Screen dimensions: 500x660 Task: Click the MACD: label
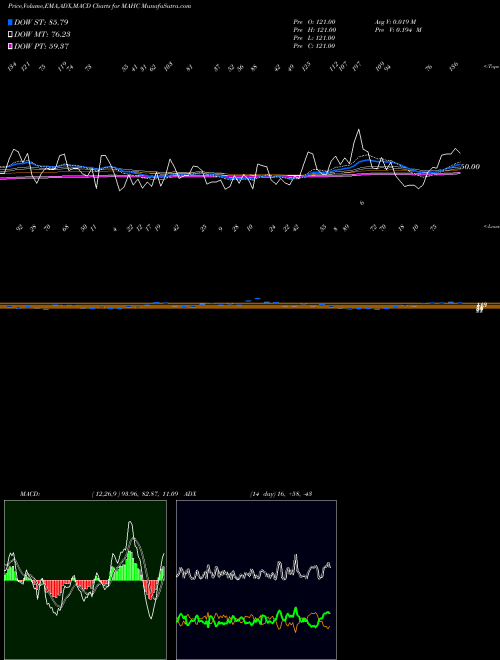pos(30,494)
